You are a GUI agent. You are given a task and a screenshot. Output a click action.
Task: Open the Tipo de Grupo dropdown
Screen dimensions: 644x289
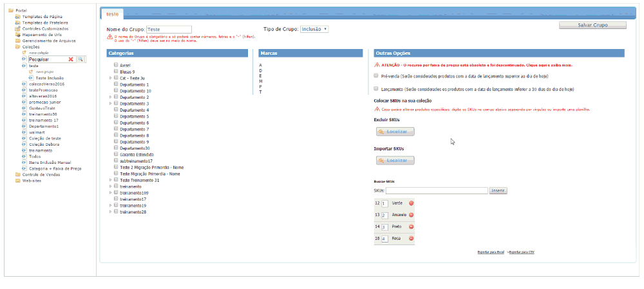pos(315,29)
